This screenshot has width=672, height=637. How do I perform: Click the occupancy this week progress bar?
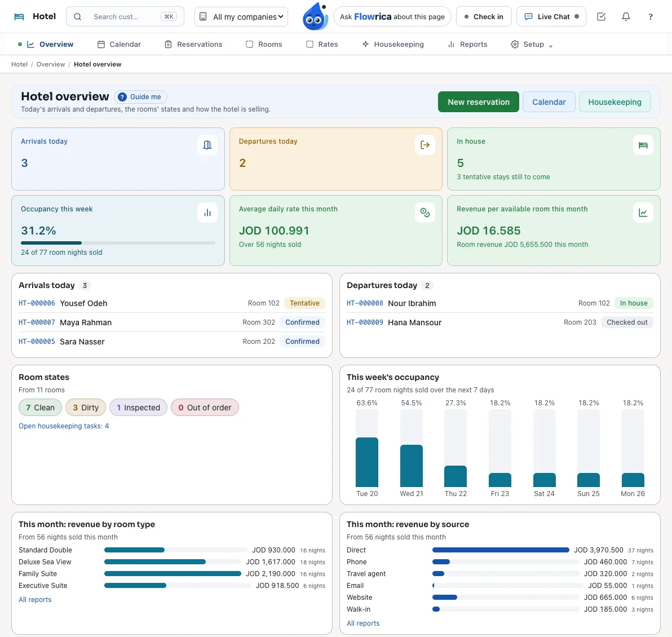118,243
